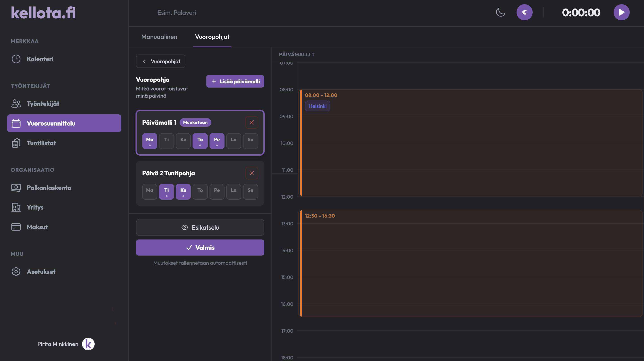Click the Helsinki tag on the shift

pos(317,106)
